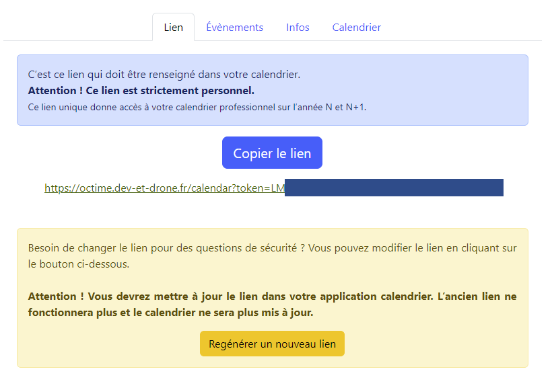Click the word 'sécurité' in the yellow box
The width and height of the screenshot is (552, 392).
click(x=276, y=248)
